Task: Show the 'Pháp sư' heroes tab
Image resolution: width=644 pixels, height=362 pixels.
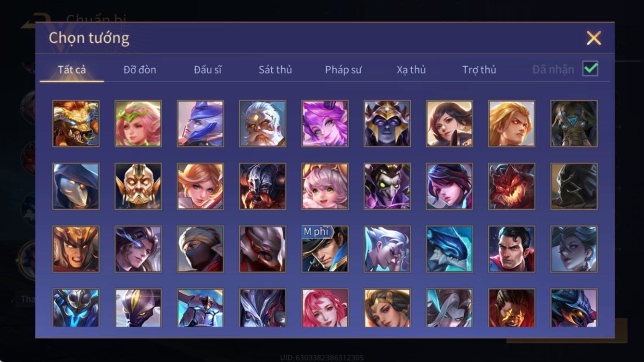Action: click(x=343, y=70)
